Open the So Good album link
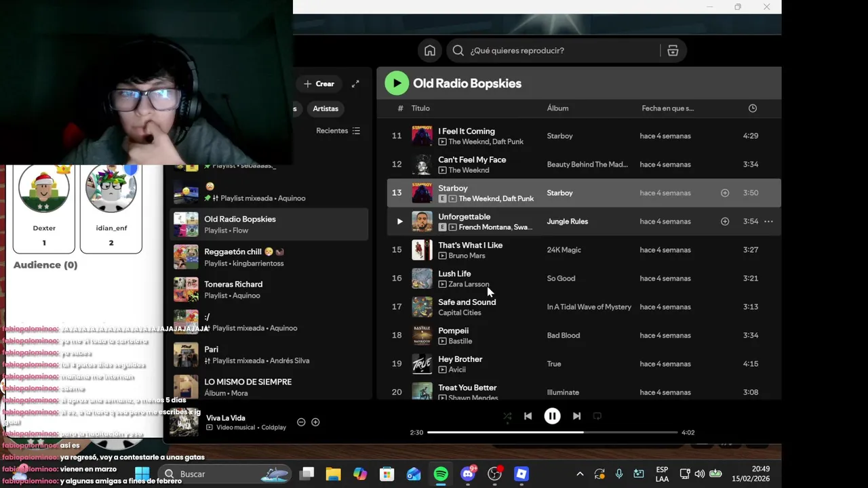This screenshot has width=868, height=488. point(561,279)
